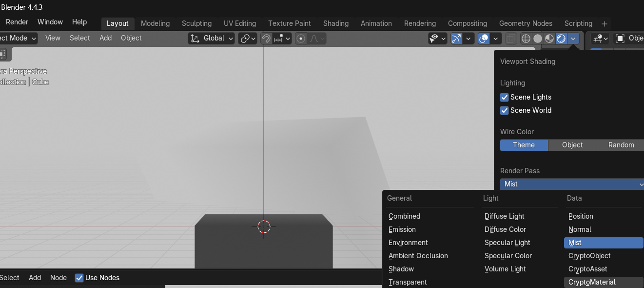644x288 pixels.
Task: Open overlays options dropdown arrow
Action: point(496,39)
